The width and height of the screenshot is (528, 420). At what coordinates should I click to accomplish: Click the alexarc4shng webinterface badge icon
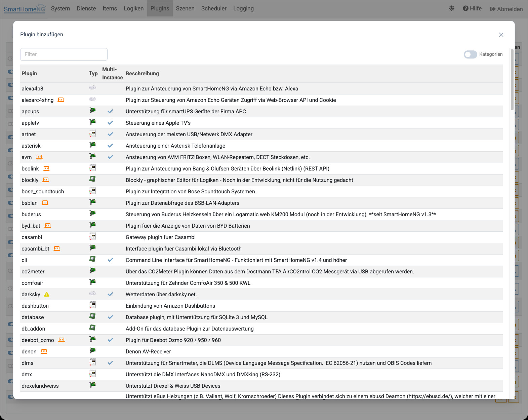(61, 100)
